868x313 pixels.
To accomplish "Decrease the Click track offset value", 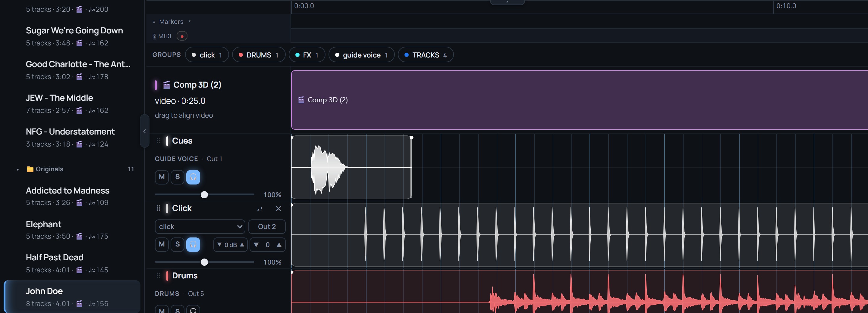I will pyautogui.click(x=256, y=245).
